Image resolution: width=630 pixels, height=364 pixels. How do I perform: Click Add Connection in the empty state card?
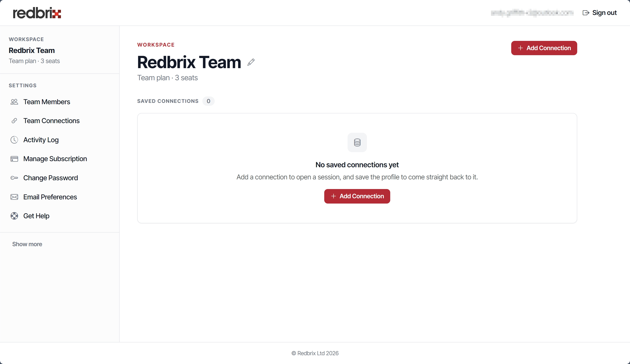click(x=357, y=196)
